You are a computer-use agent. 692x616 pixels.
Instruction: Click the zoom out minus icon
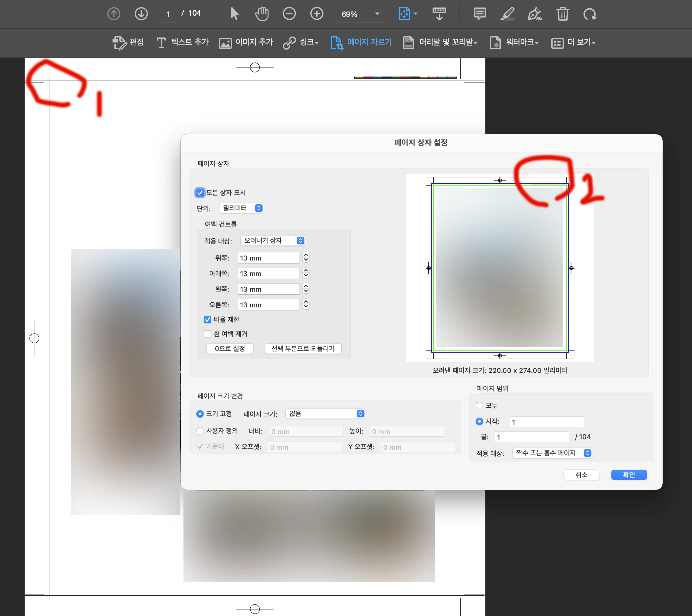289,14
